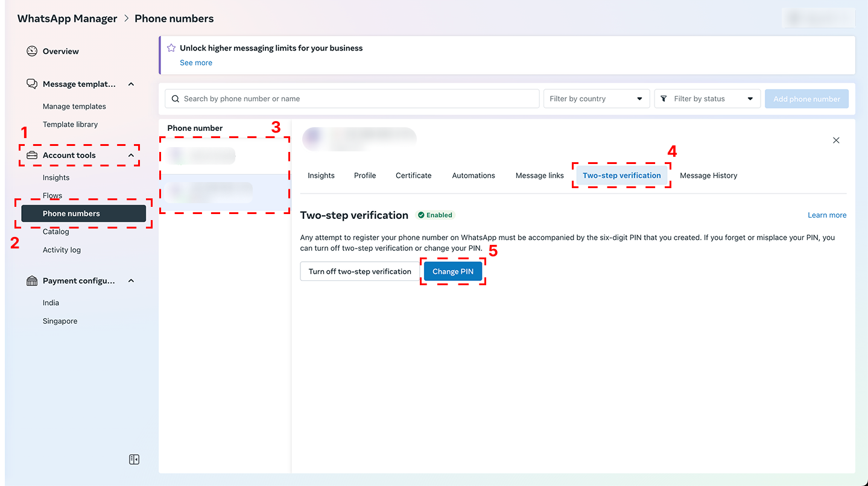
Task: Open Template library in sidebar
Action: coord(70,124)
